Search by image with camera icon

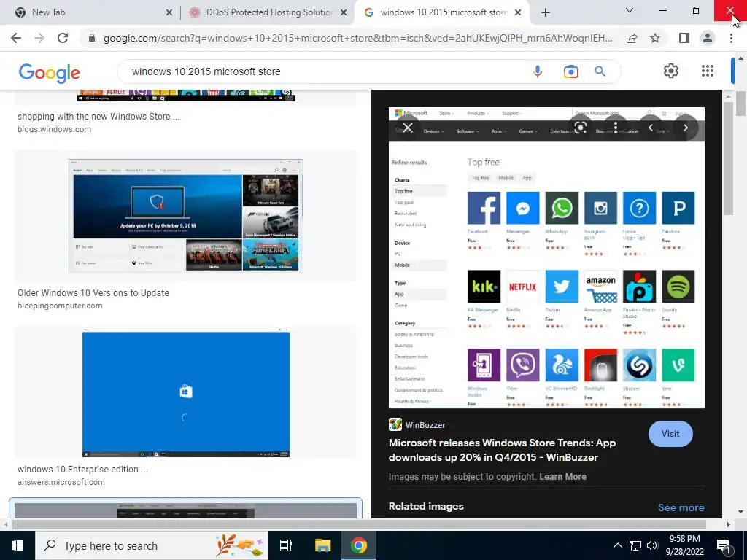[x=570, y=71]
